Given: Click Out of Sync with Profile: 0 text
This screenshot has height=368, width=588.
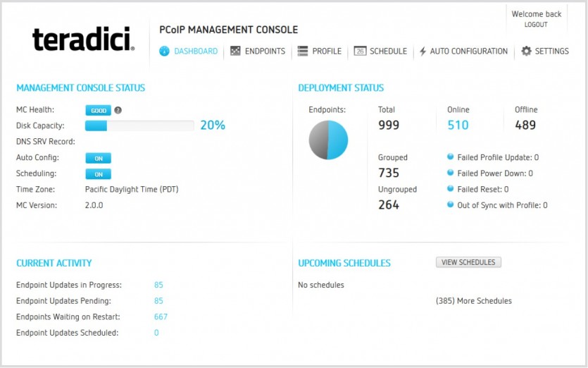Looking at the screenshot, I should [503, 205].
